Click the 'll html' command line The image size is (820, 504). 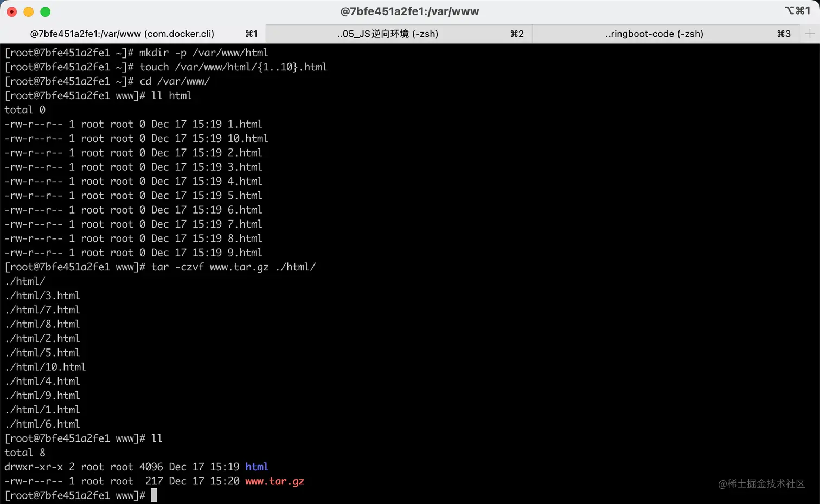[x=98, y=95]
